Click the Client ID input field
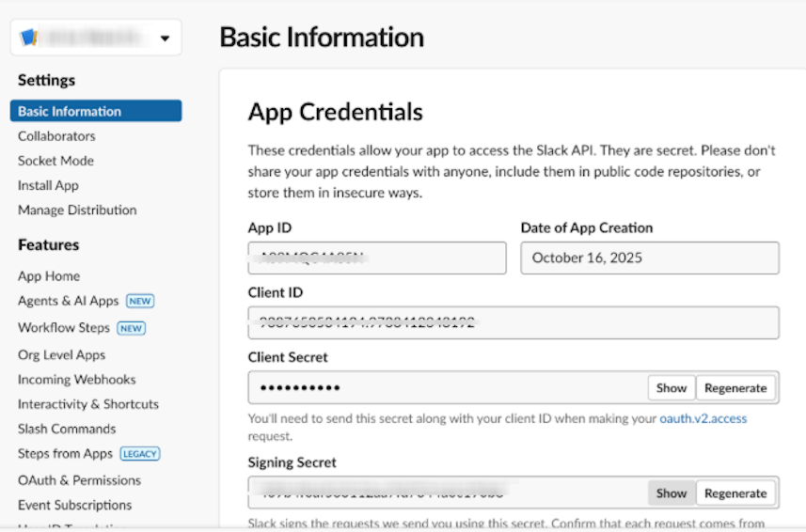806x532 pixels. point(513,322)
